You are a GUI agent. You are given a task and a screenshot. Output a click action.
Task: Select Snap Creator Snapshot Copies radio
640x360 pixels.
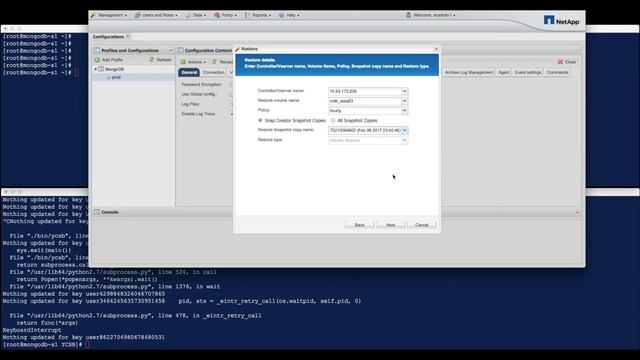[x=260, y=120]
